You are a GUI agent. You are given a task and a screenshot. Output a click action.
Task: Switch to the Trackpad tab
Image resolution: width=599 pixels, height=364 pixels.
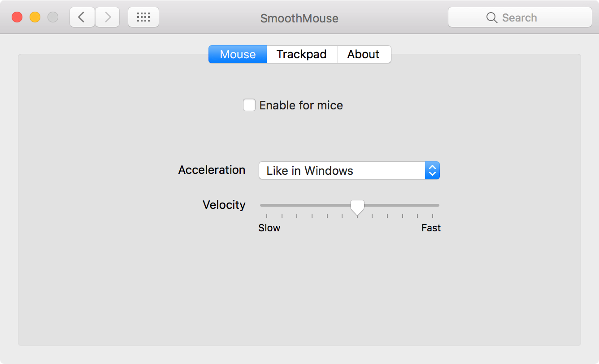click(x=301, y=54)
